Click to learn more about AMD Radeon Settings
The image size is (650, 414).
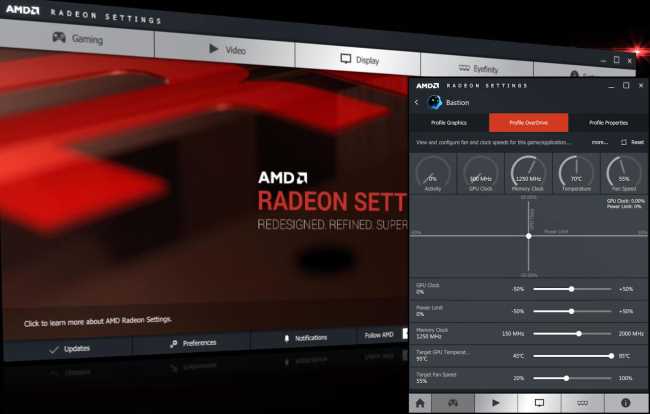coord(97,322)
